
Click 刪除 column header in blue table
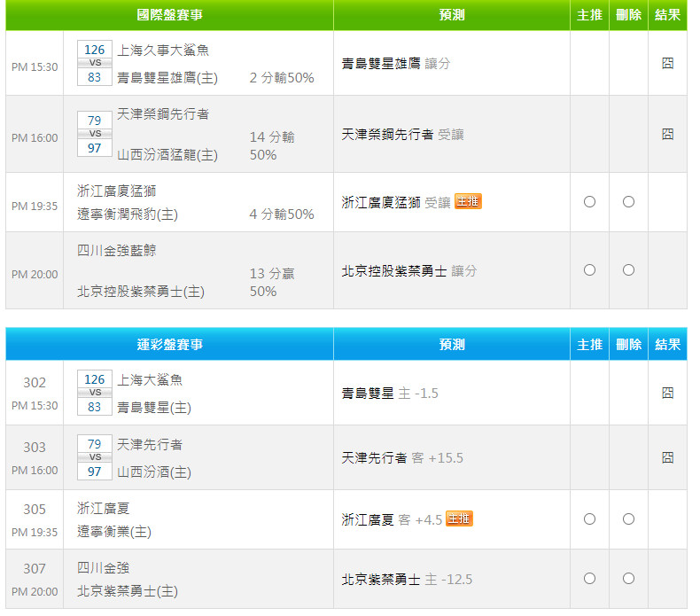[628, 345]
